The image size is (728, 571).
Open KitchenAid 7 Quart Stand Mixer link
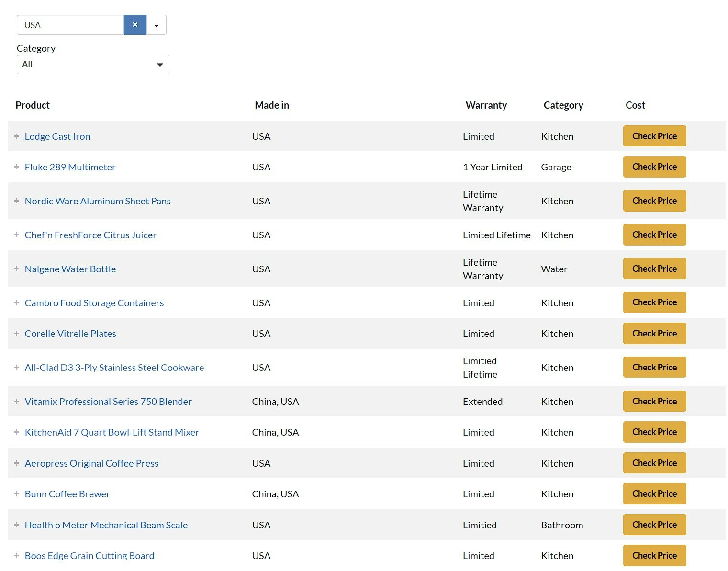(112, 432)
